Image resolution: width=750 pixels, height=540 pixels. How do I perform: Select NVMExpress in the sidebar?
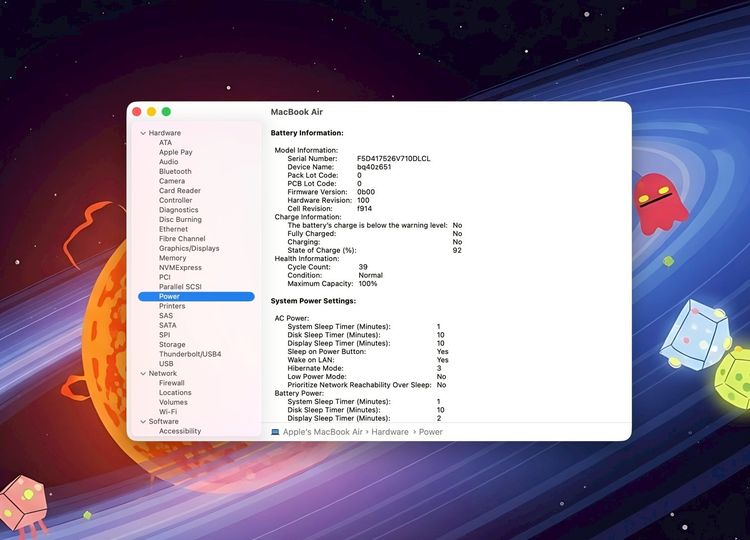[180, 267]
